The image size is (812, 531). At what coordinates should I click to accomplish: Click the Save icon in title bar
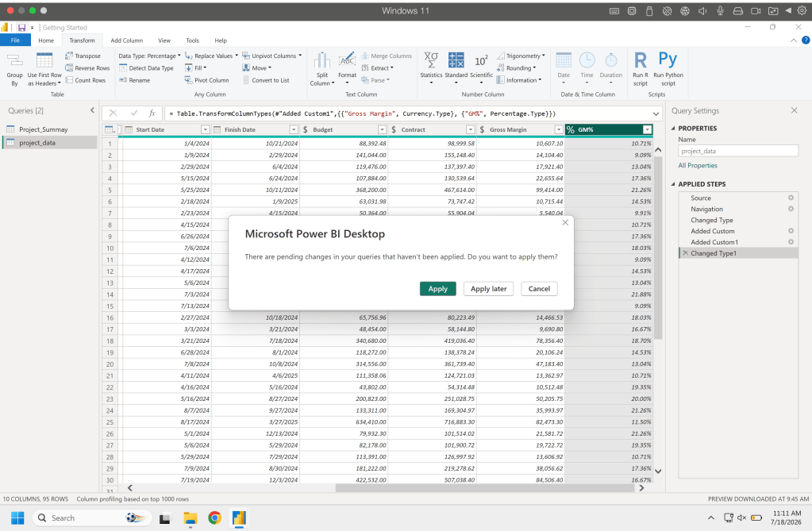click(21, 28)
